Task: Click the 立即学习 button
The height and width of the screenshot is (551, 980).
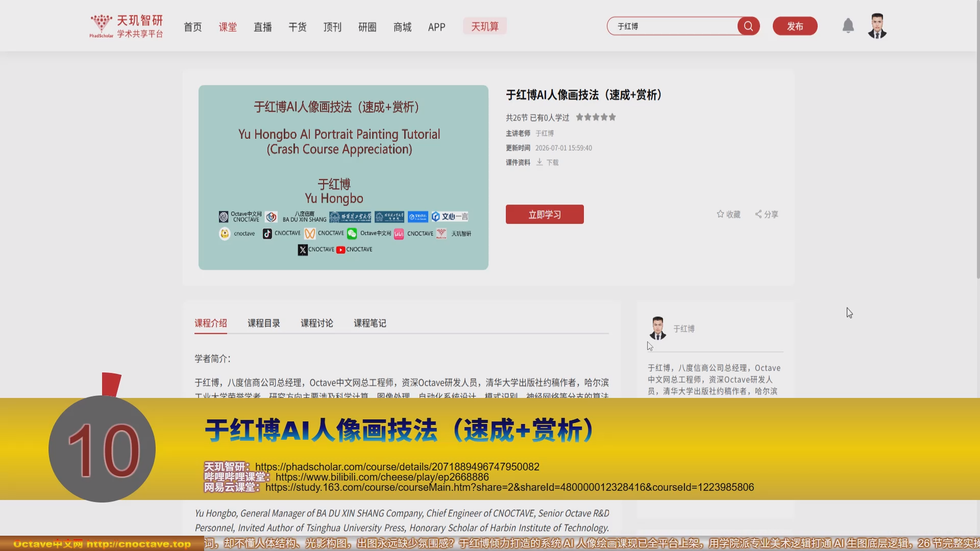Action: (x=545, y=214)
